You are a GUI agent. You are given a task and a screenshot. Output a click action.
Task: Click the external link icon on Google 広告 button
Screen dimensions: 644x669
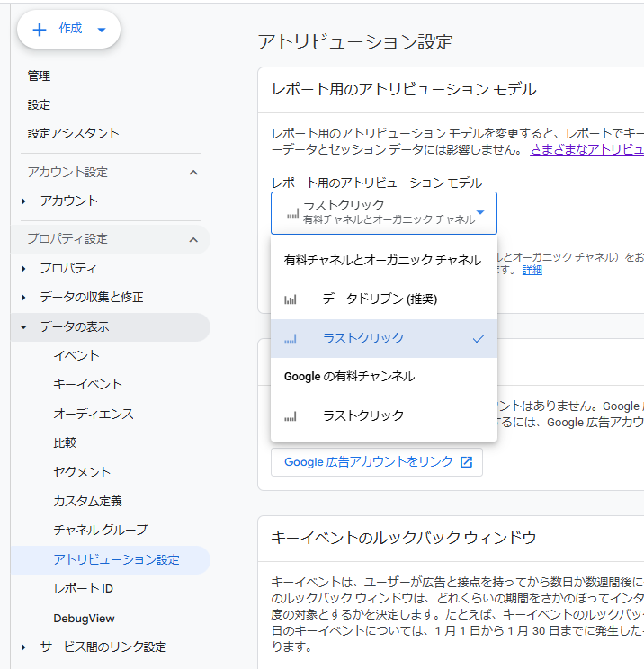point(466,462)
